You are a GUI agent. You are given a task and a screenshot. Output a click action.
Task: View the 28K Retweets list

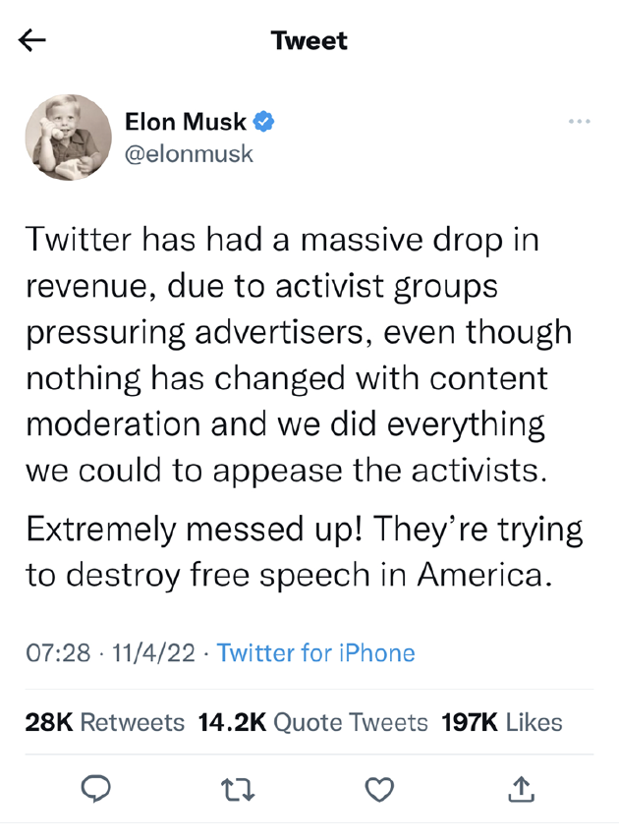105,723
